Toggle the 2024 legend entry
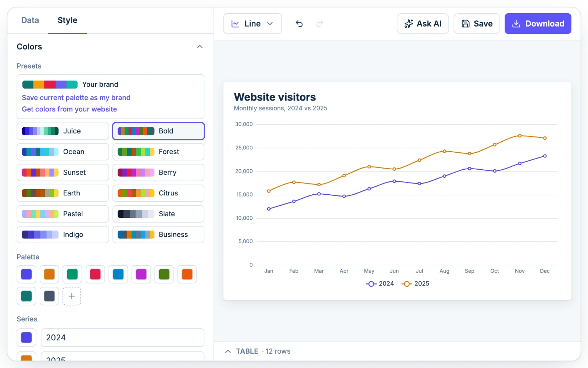Image resolution: width=588 pixels, height=368 pixels. click(x=380, y=284)
